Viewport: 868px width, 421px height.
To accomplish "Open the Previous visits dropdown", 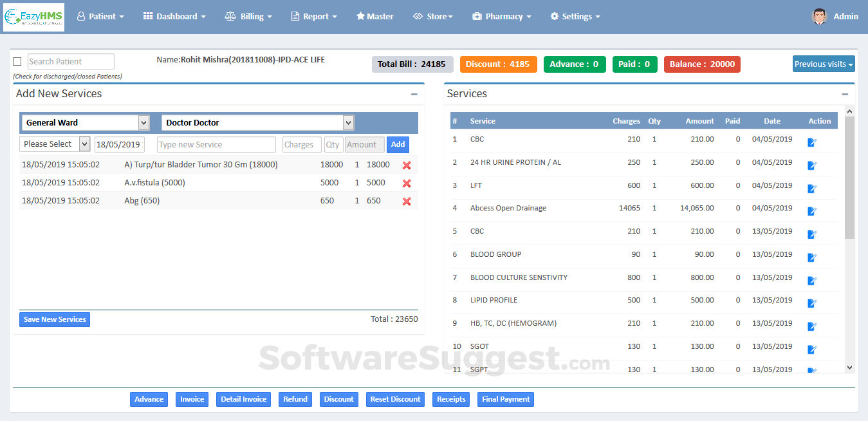I will (x=824, y=64).
